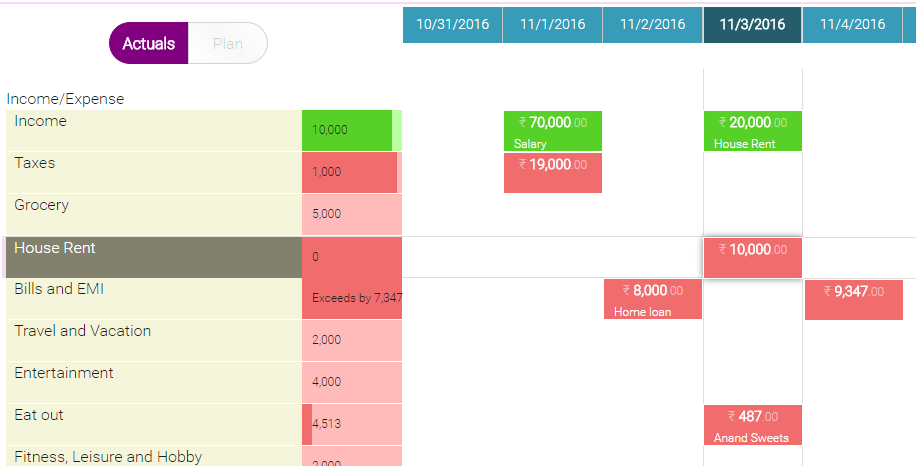Go to the 11/4/2016 date column
Screen dimensions: 916x468
(852, 25)
